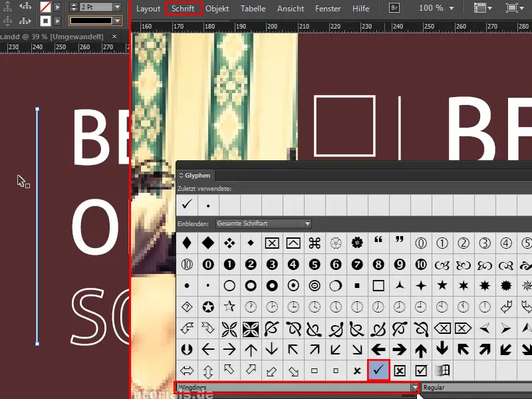The image size is (532, 399).
Task: Select the outlined circled number 3 glyph
Action: (485, 243)
